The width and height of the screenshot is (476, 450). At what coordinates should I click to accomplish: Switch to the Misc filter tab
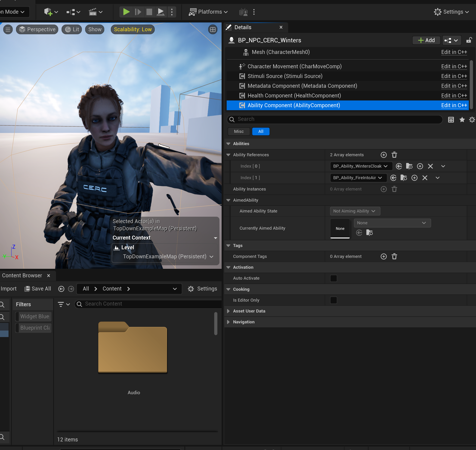[x=239, y=131]
